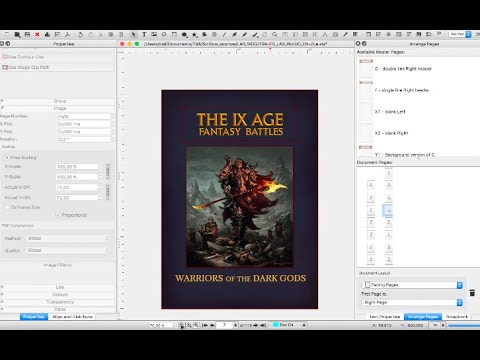This screenshot has height=360, width=480.
Task: Zoom in using the status bar icon
Action: click(x=196, y=325)
